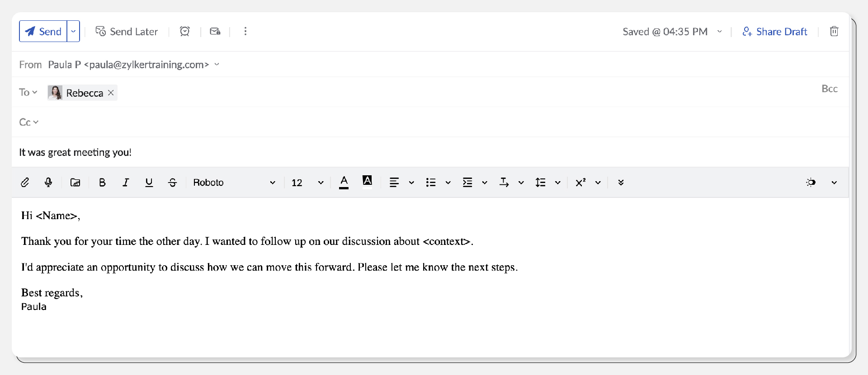Click the Bcc link

pos(829,89)
